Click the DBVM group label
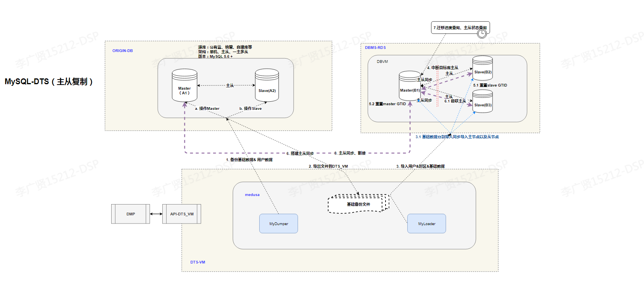This screenshot has height=286, width=644. (x=382, y=62)
